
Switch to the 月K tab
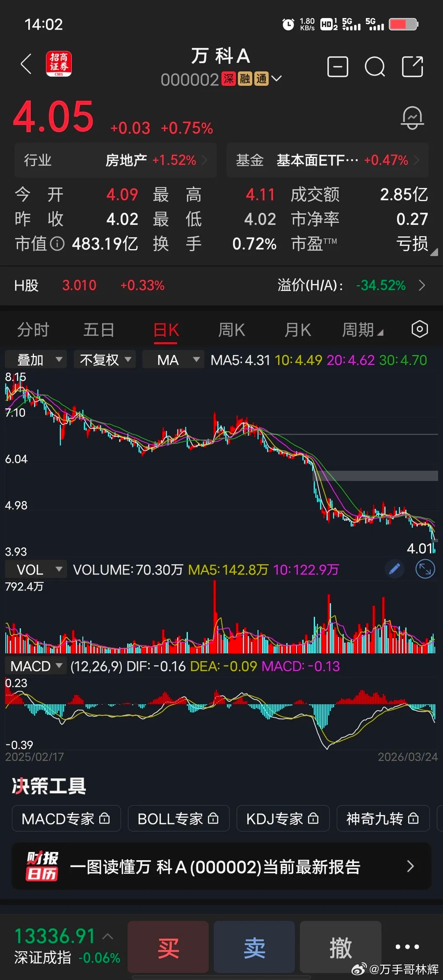point(298,330)
